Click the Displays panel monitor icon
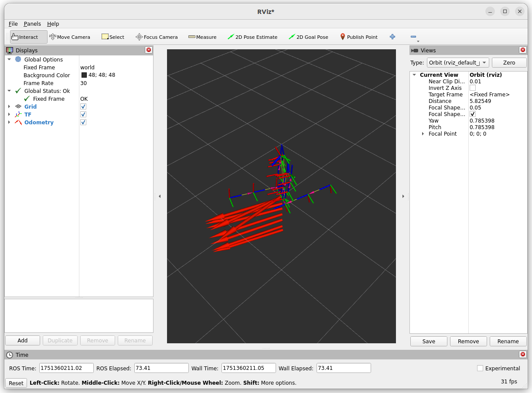 (x=10, y=50)
